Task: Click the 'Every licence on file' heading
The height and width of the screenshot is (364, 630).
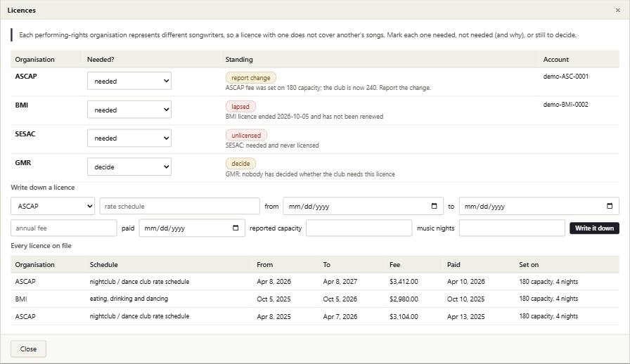Action: (x=41, y=245)
